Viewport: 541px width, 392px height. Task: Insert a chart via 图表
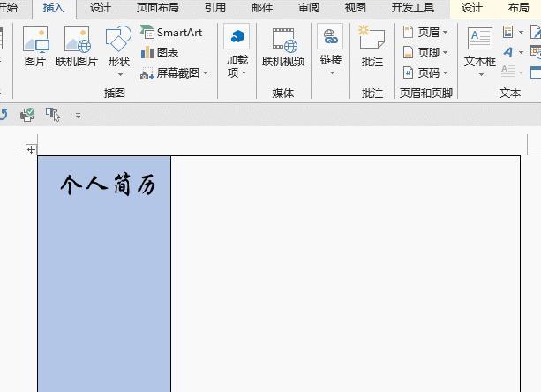[160, 52]
